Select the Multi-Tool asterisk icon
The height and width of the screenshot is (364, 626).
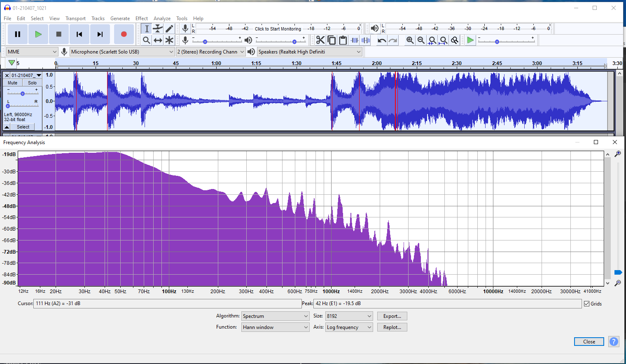tap(169, 40)
